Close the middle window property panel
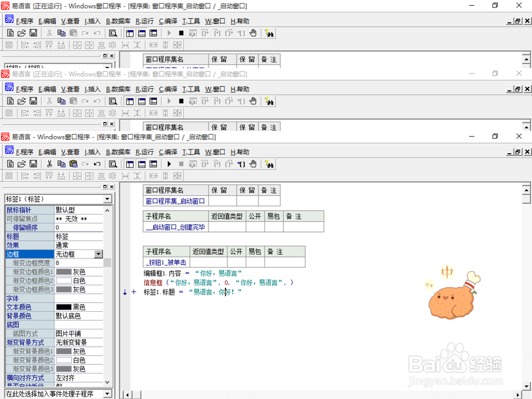The width and height of the screenshot is (532, 399). click(x=112, y=124)
